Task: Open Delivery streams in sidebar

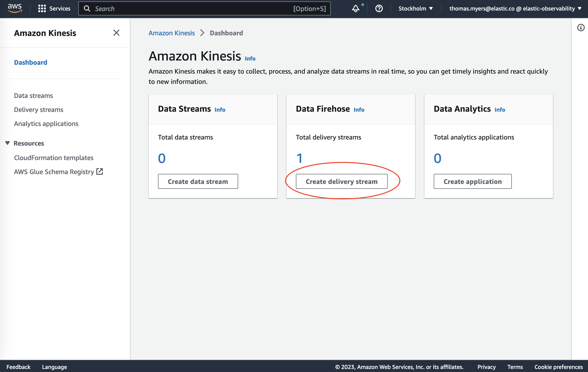Action: click(39, 109)
